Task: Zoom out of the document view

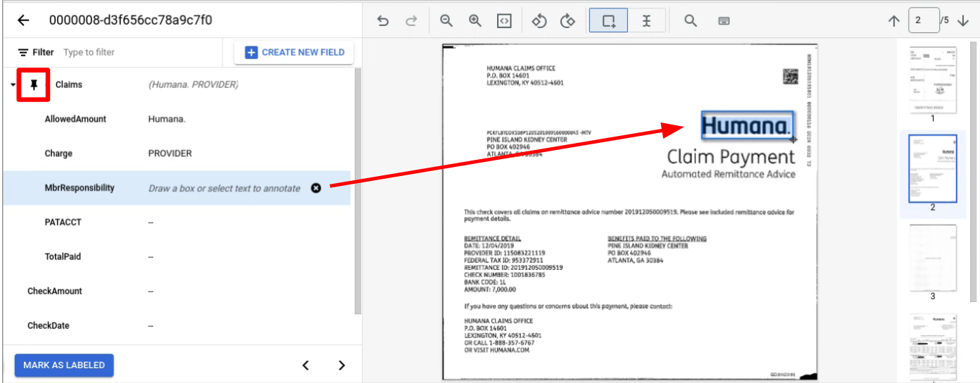Action: click(x=446, y=21)
